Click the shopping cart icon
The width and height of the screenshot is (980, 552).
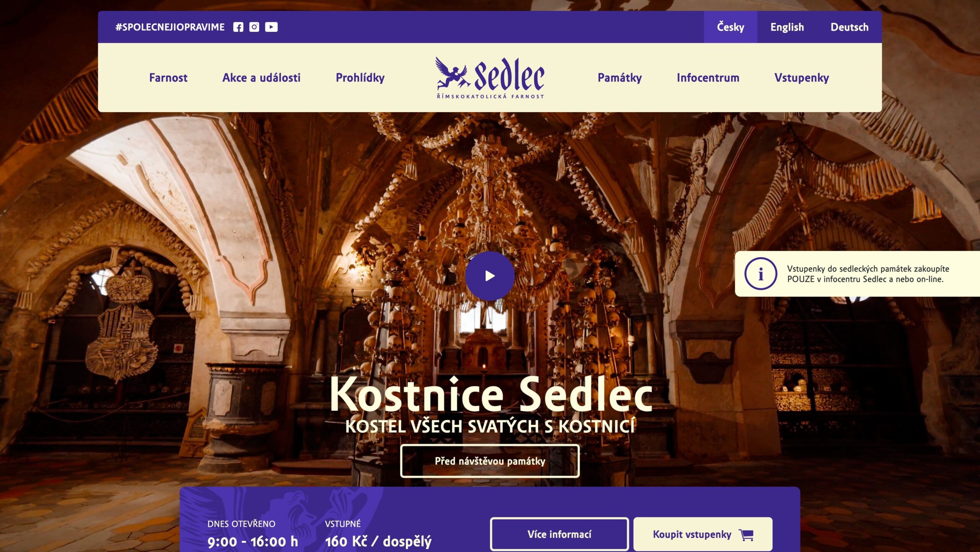(746, 535)
